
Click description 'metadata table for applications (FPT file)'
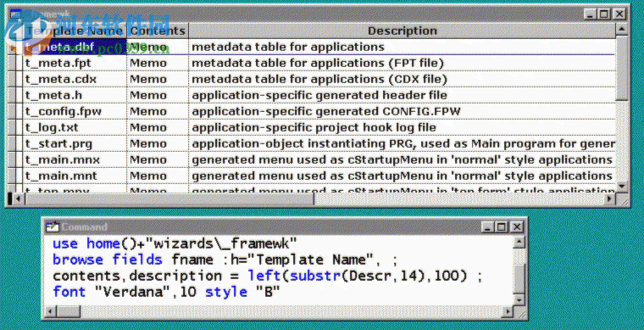click(318, 63)
